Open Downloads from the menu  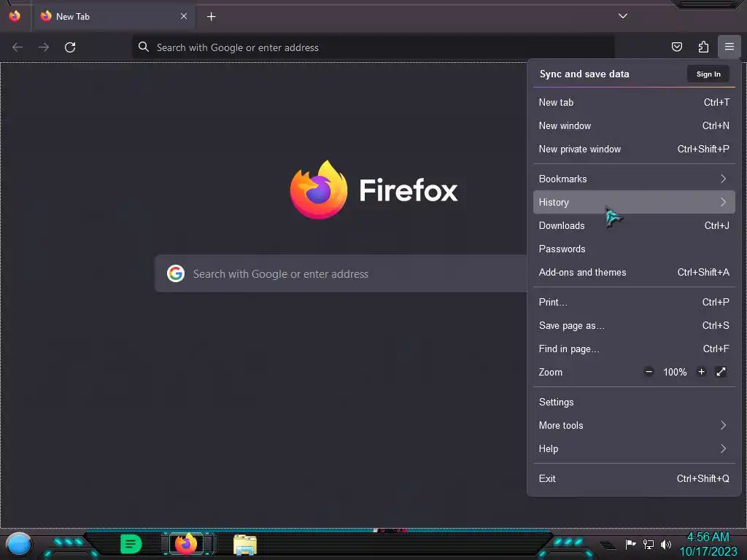click(634, 226)
